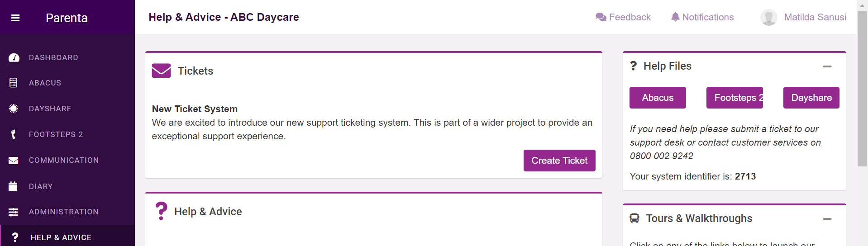The image size is (868, 246).
Task: Open Abacus help files
Action: [x=658, y=98]
